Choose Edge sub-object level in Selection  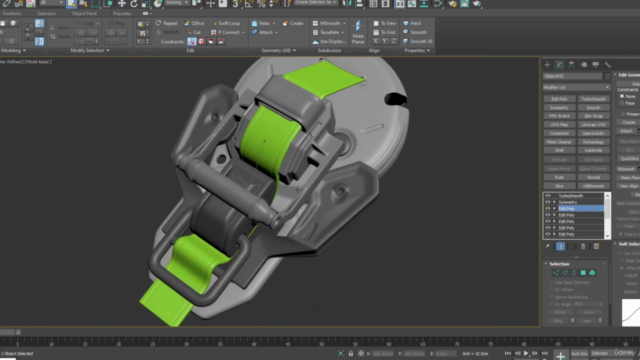click(565, 273)
